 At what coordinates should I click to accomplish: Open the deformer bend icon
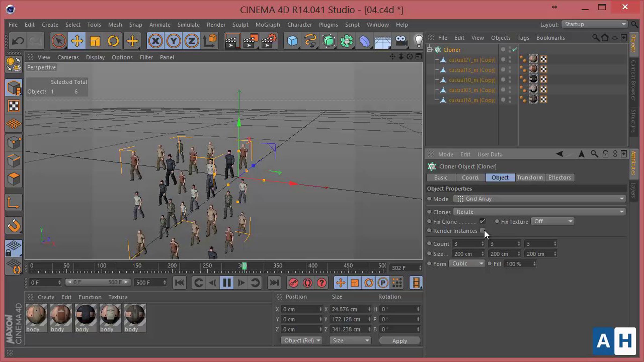(x=365, y=41)
